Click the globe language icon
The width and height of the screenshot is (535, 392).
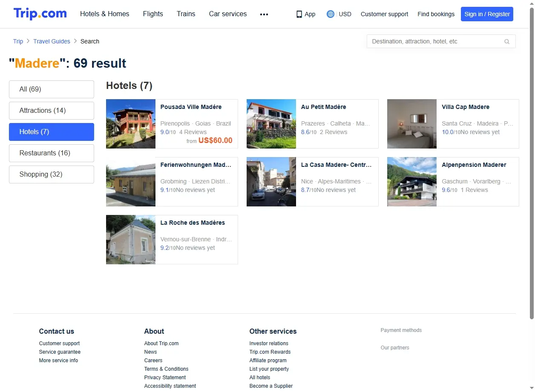point(331,14)
